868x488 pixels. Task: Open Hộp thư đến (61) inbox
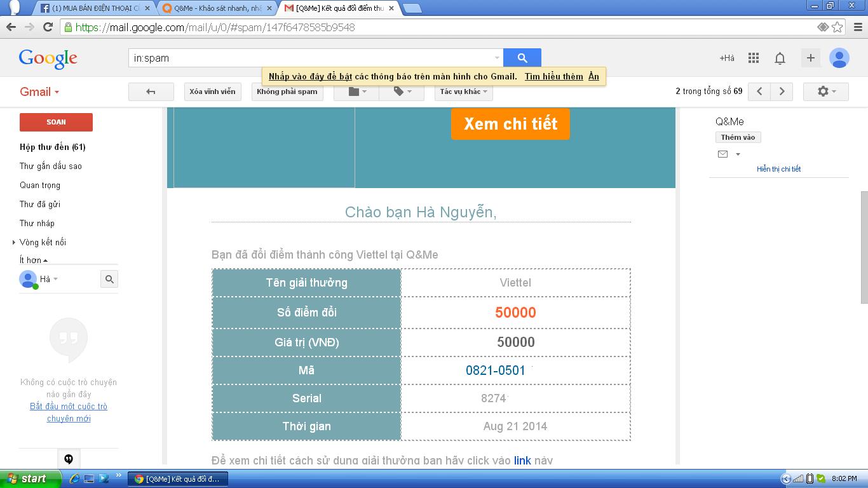coord(53,147)
